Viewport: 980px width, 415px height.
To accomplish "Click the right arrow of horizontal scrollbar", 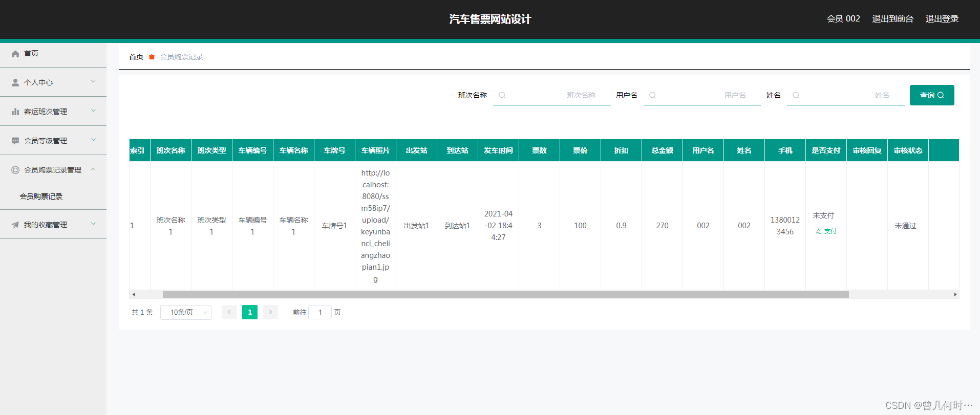I will 955,294.
